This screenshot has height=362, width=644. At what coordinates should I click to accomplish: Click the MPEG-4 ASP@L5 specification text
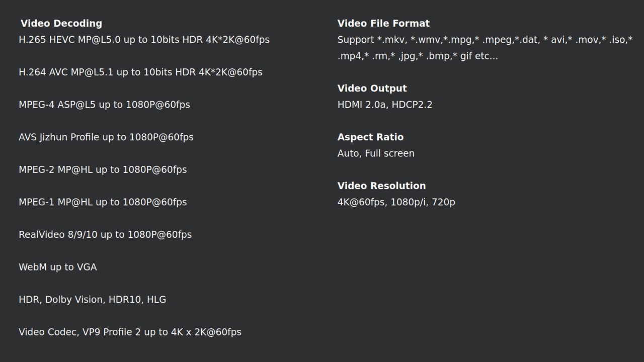[104, 105]
